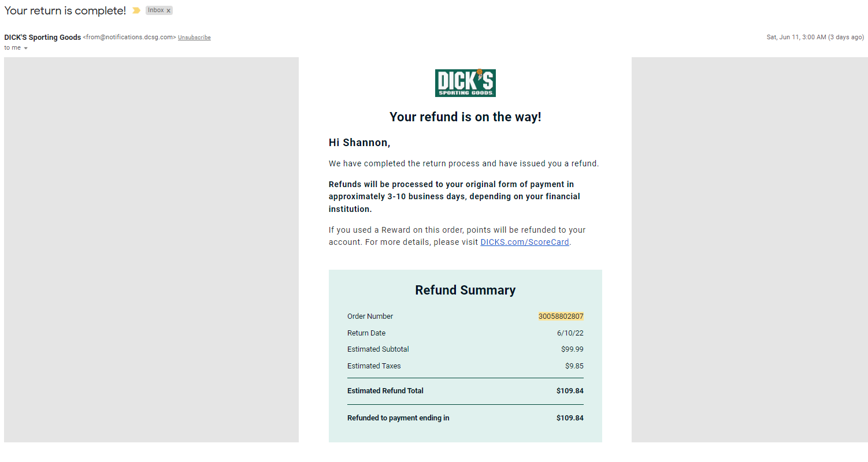The width and height of the screenshot is (868, 462).
Task: Click the Inbox label tag
Action: click(156, 10)
